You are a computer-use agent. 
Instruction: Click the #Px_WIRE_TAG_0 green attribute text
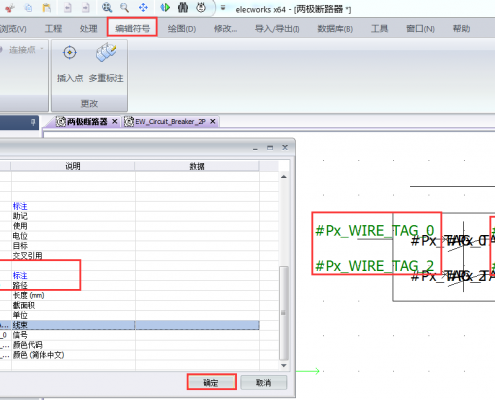pos(375,231)
